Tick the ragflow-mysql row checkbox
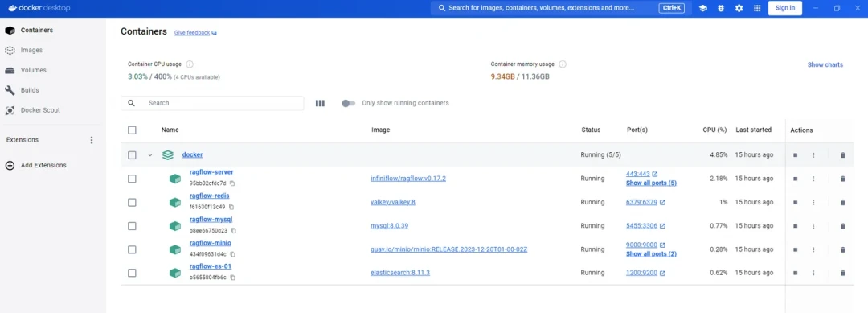This screenshot has height=313, width=868. (132, 226)
